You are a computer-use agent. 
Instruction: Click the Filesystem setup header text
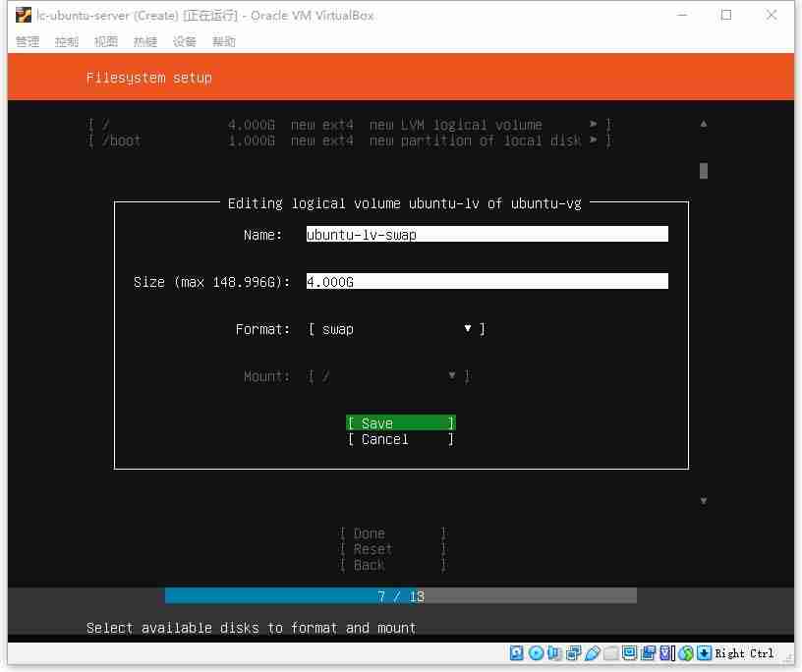click(x=148, y=78)
